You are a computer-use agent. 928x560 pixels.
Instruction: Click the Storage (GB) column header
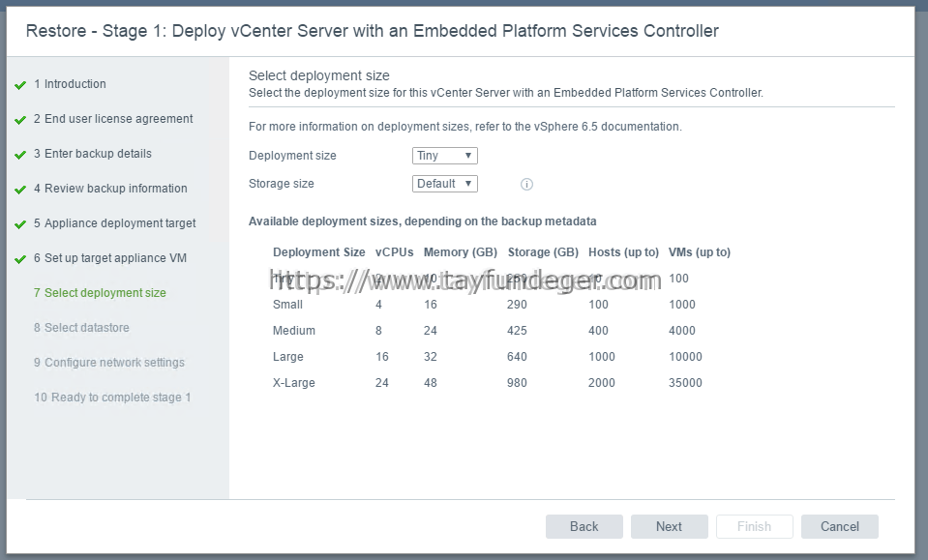coord(543,252)
